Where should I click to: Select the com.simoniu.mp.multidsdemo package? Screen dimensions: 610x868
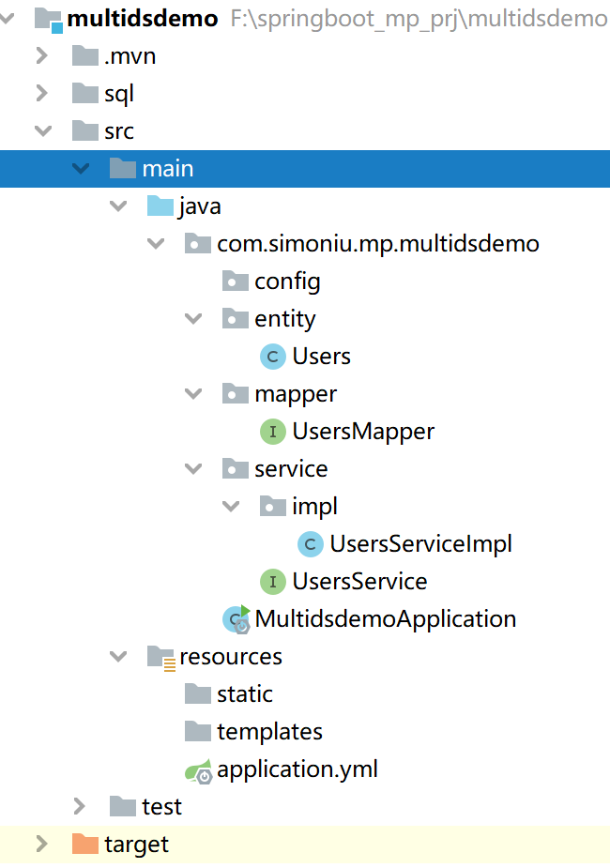pos(377,244)
